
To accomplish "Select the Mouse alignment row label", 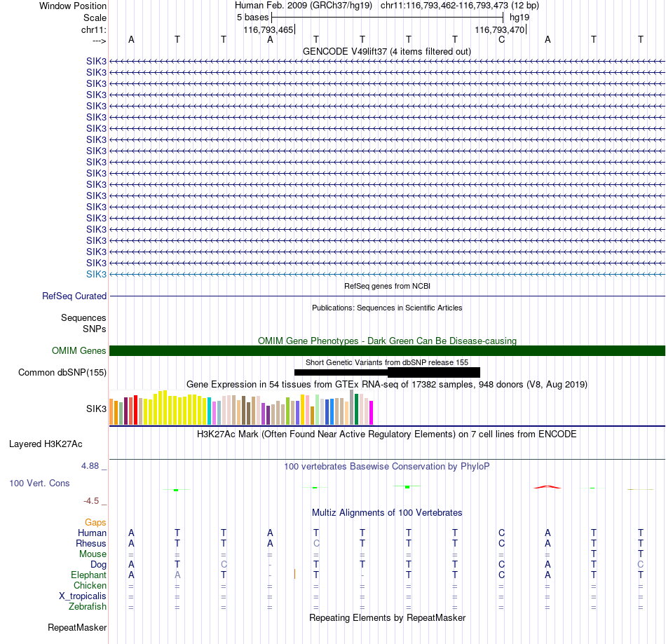I will [93, 554].
